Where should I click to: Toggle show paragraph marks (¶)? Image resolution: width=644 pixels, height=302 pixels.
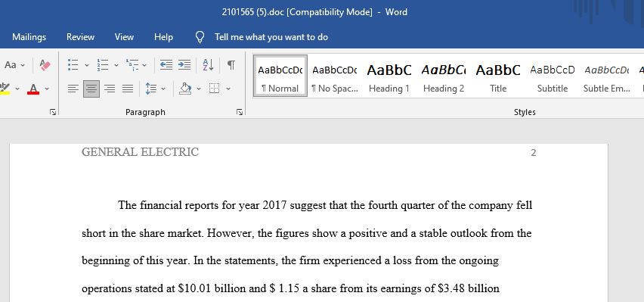(x=231, y=64)
